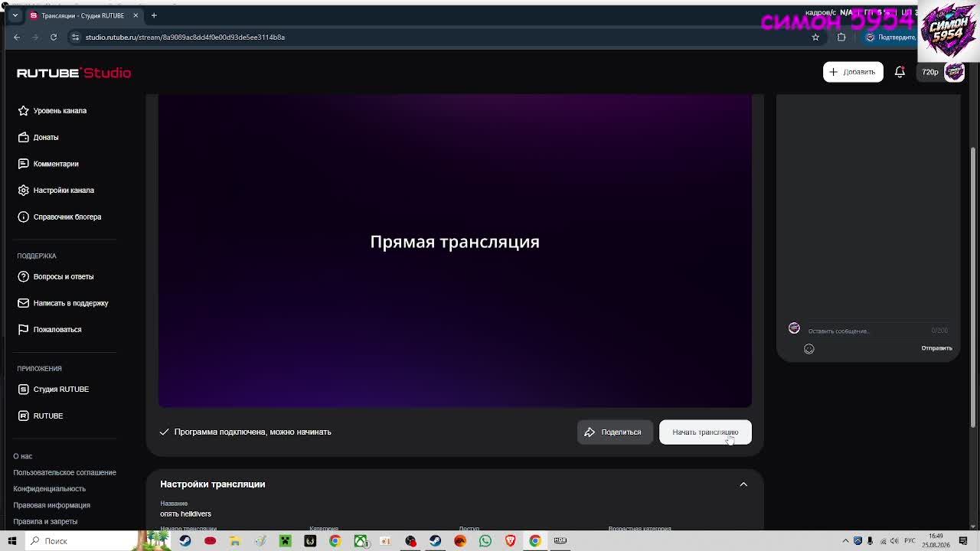Open Правила и запреты link

pos(45,522)
